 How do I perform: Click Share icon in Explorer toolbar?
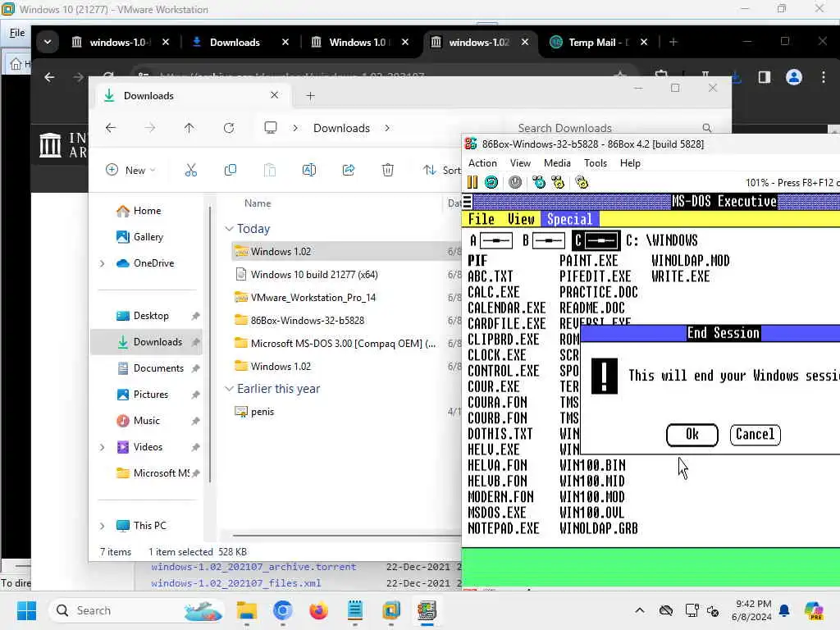348,171
